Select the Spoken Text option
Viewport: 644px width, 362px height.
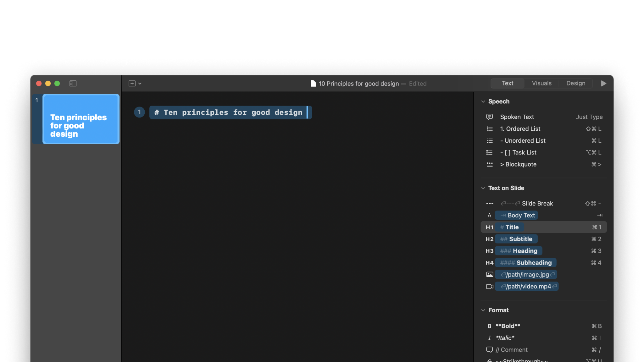pyautogui.click(x=544, y=117)
